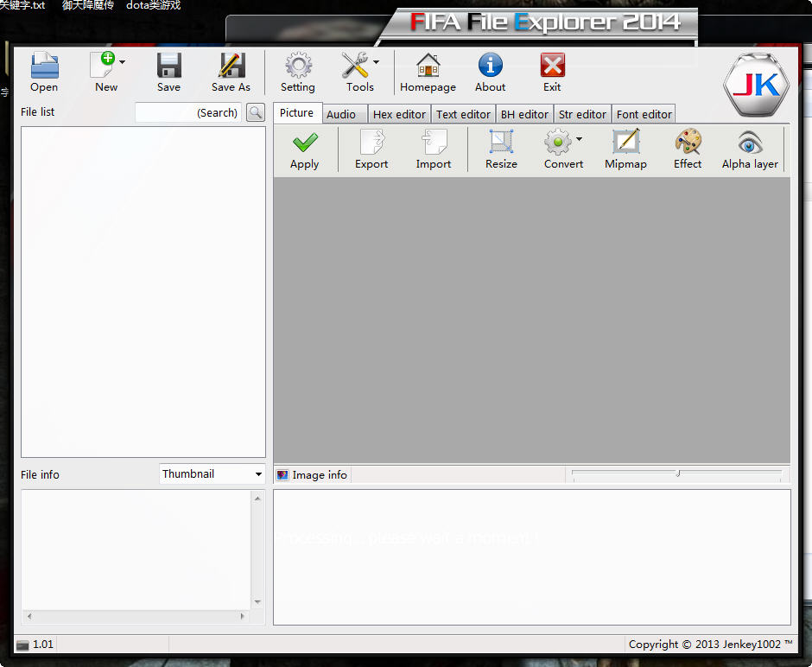The width and height of the screenshot is (812, 667).
Task: Adjust the zoom slider near Image info
Action: tap(677, 473)
